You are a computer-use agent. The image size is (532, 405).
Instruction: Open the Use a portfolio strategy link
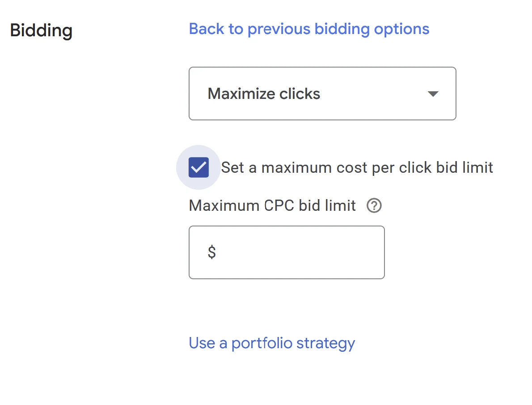pyautogui.click(x=272, y=343)
